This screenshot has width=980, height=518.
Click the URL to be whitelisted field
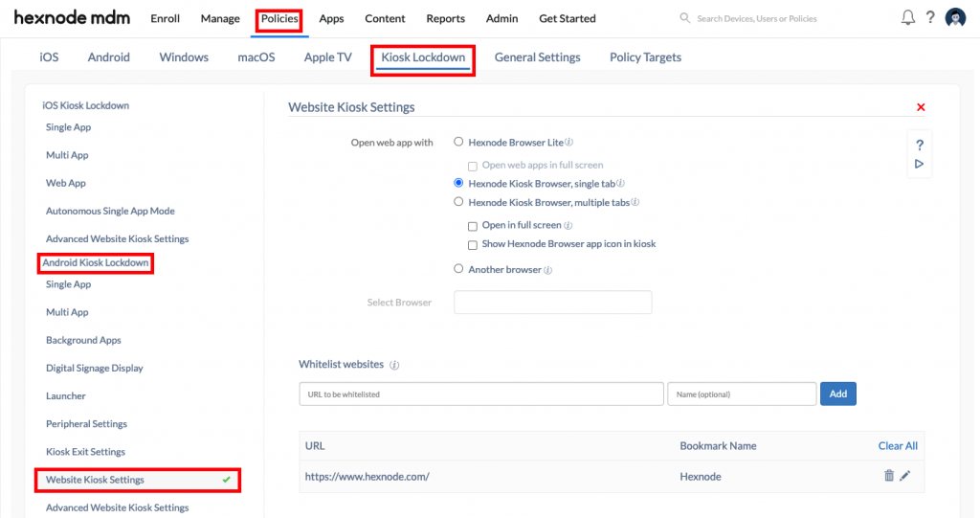click(481, 394)
